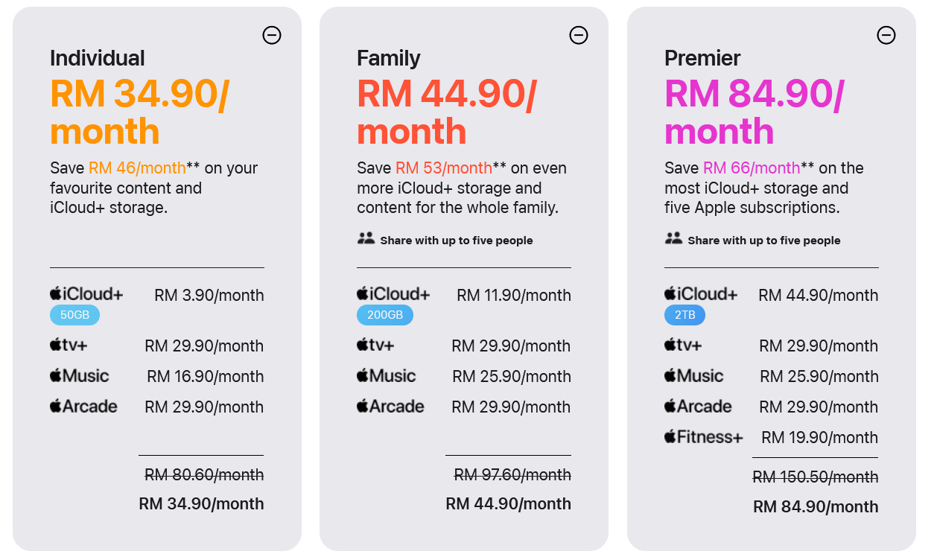Screen dimensions: 937x560
Task: Collapse the Premier plan card
Action: 886,35
